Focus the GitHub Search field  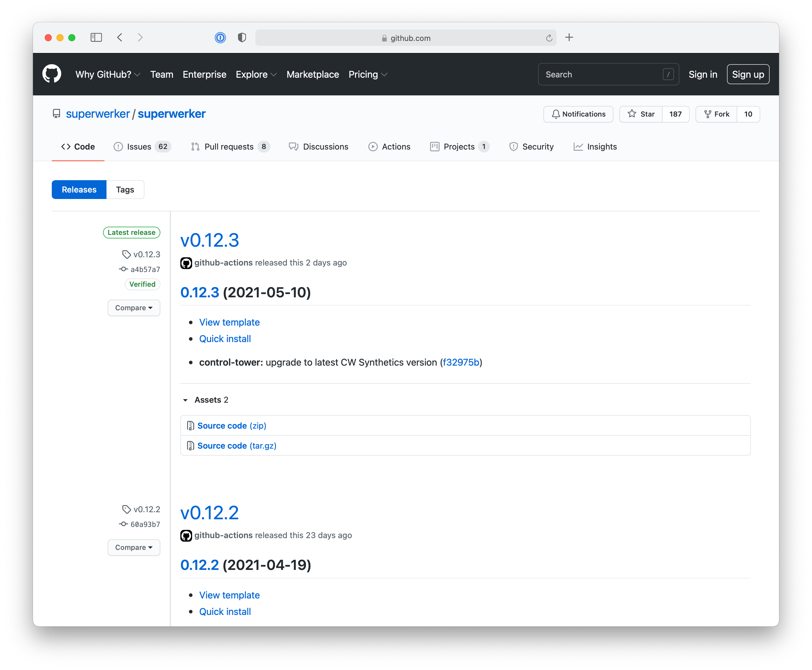point(608,74)
